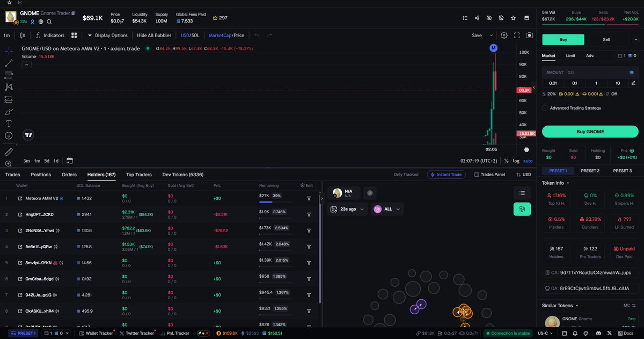Open the date range calendar icon
This screenshot has height=339, width=644.
70,161
